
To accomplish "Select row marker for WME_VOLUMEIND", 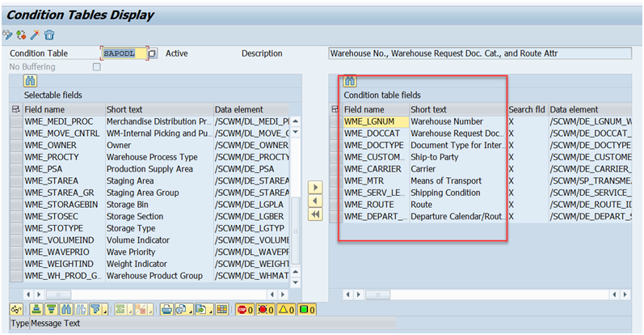I will (16, 240).
